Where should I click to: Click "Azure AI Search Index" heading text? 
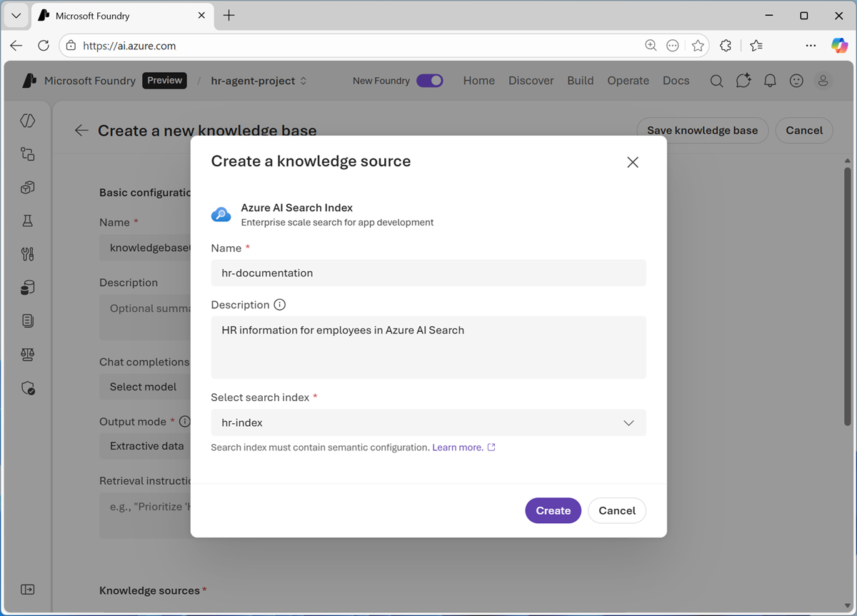tap(297, 208)
